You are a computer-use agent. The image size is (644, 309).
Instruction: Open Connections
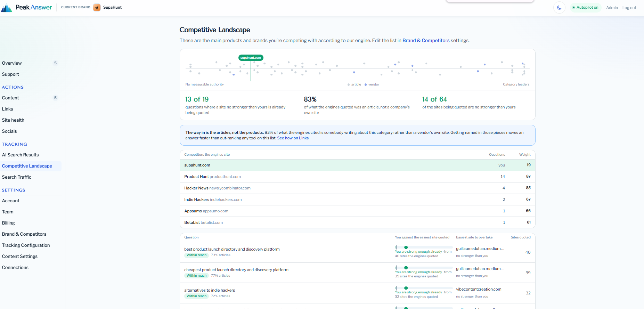[x=15, y=267]
